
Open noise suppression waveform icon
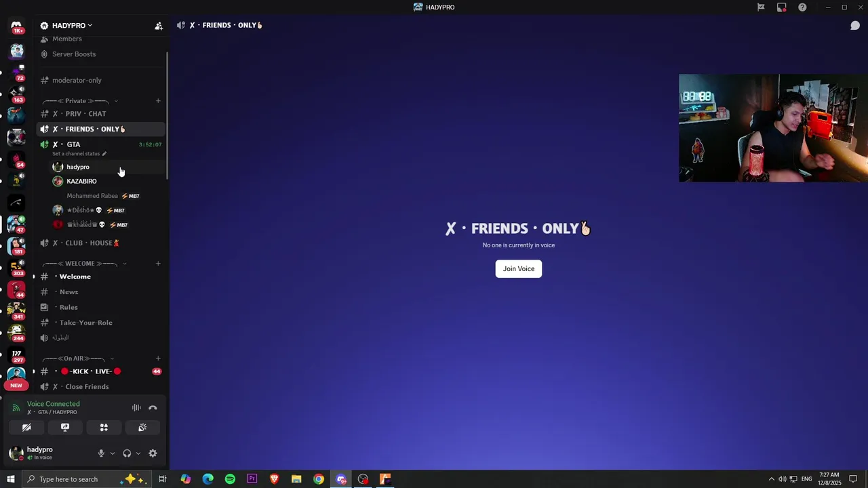tap(136, 408)
